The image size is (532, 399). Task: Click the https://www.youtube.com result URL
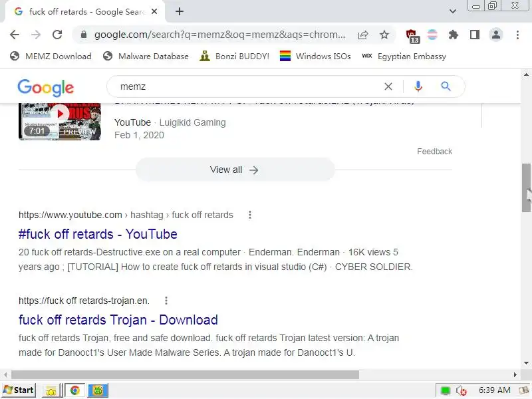tap(70, 215)
